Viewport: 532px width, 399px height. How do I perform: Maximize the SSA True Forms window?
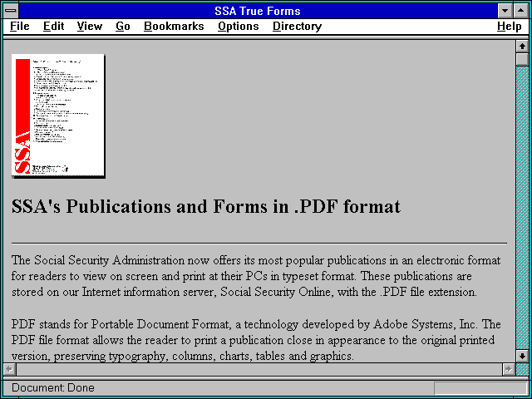(520, 11)
